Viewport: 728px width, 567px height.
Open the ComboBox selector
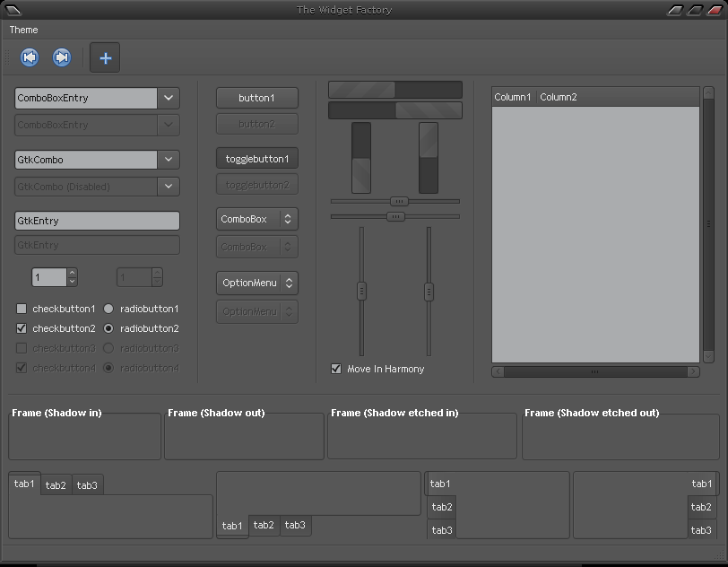click(256, 219)
